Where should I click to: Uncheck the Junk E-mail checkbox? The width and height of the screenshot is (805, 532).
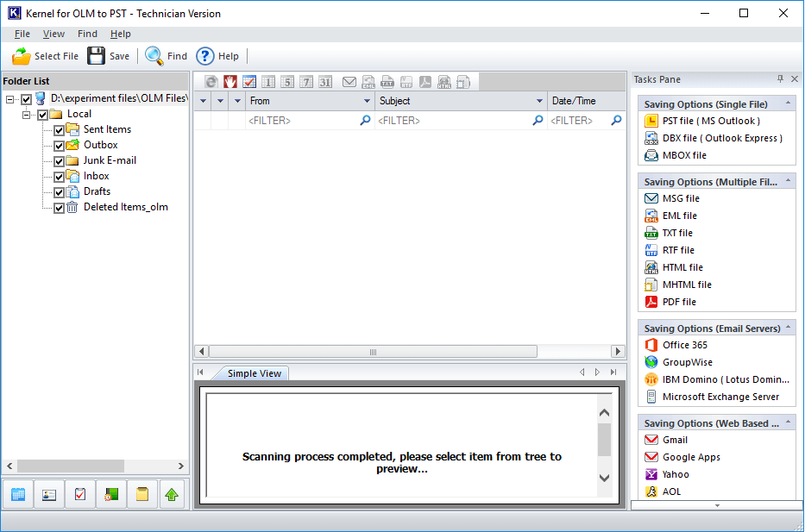[x=59, y=161]
